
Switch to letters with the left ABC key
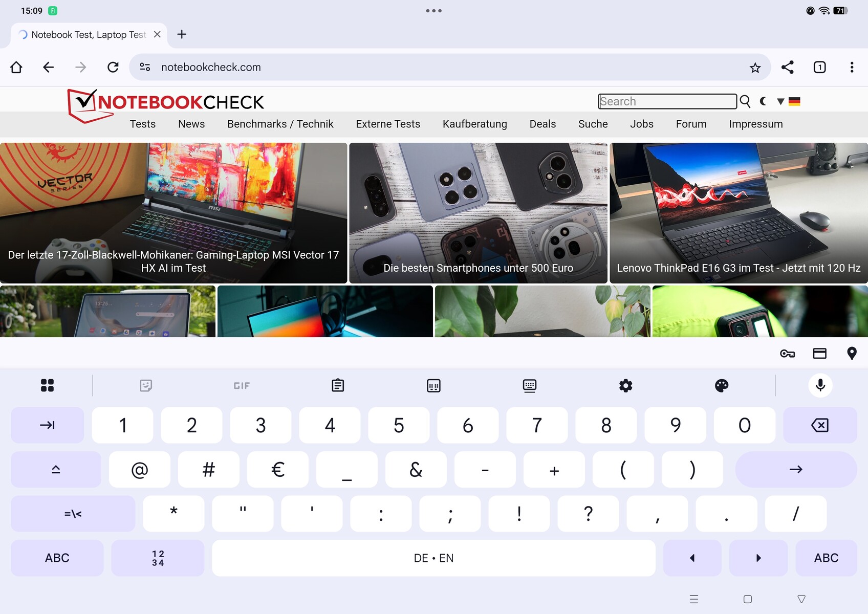click(x=57, y=558)
